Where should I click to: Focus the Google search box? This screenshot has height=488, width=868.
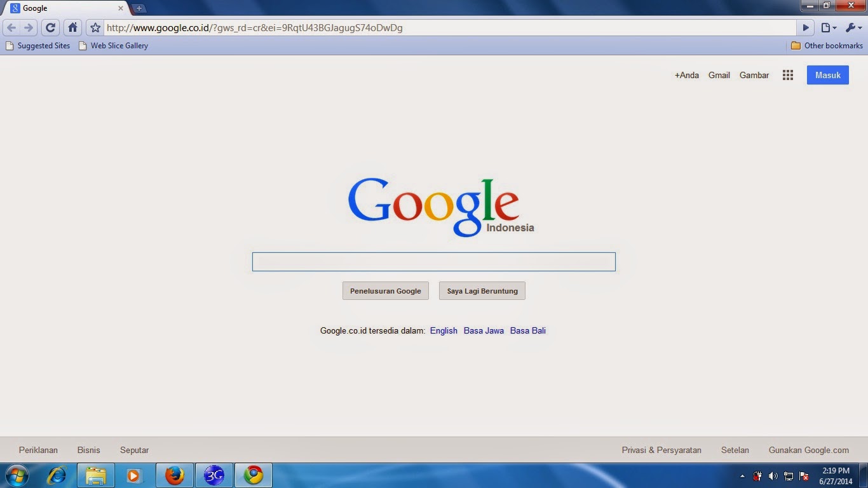(434, 262)
